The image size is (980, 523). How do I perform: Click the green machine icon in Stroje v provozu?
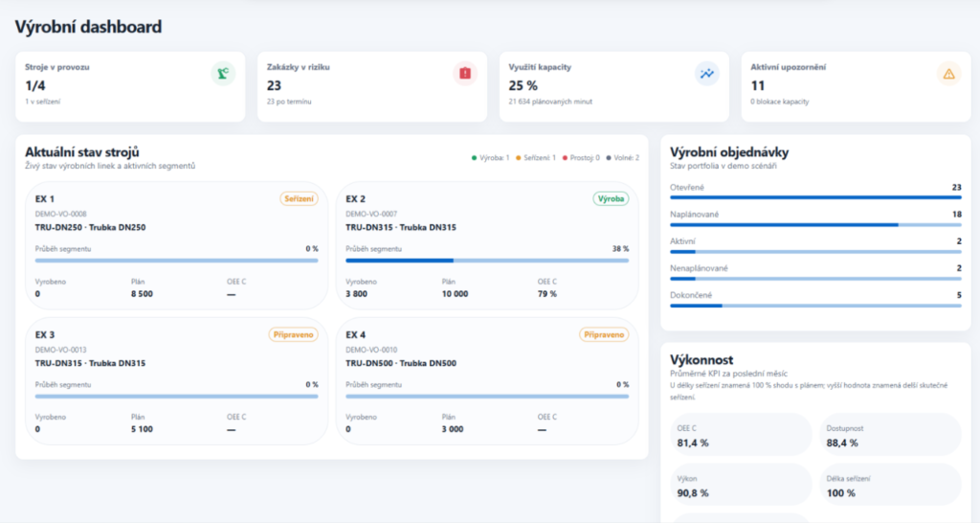223,74
